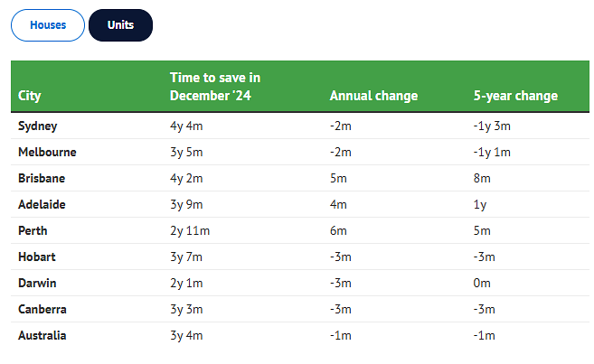The height and width of the screenshot is (364, 594).
Task: Click Brisbane's 5m annual change cell
Action: pos(339,178)
